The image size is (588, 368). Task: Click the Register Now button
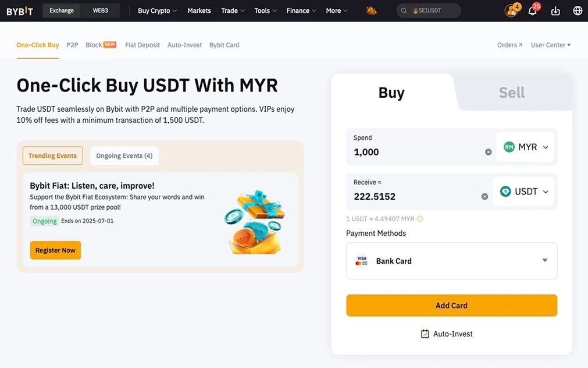click(55, 250)
